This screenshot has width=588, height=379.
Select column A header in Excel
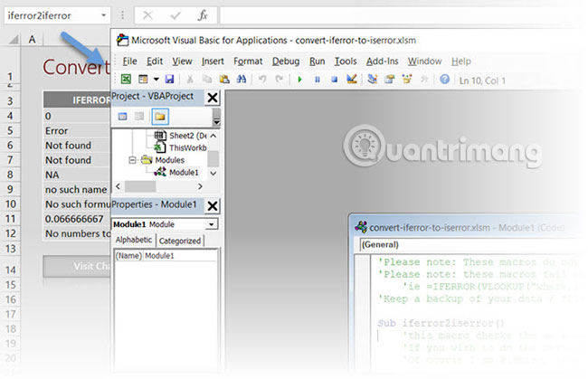pos(33,39)
